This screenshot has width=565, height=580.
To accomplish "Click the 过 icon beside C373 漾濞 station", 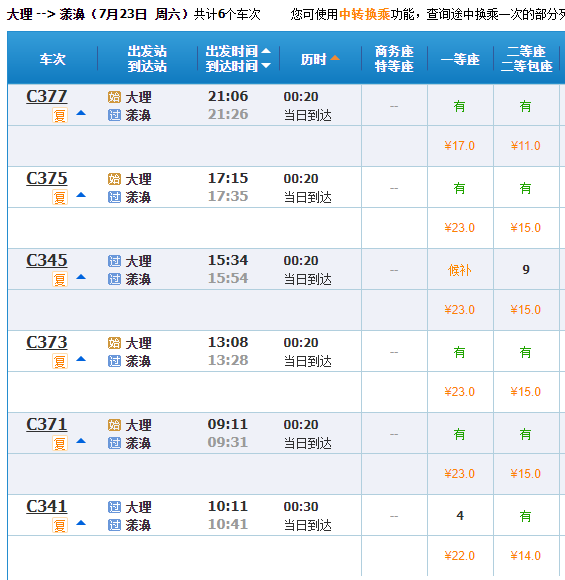I will [x=114, y=361].
